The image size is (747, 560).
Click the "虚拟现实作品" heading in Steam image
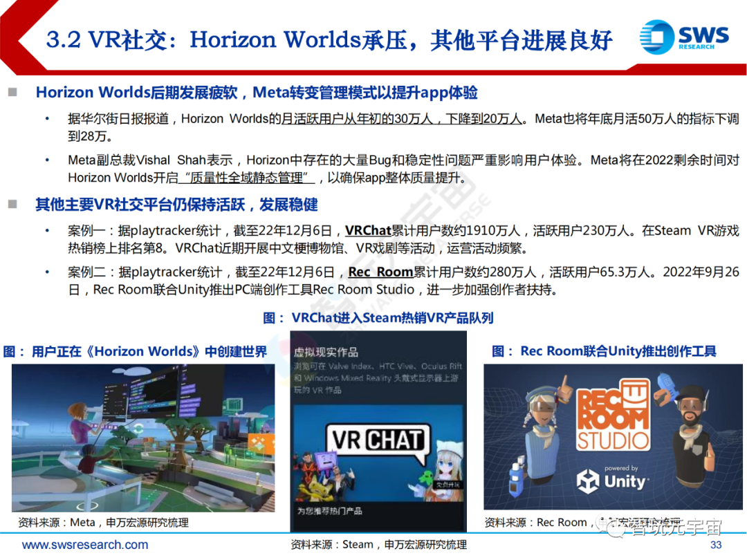click(x=326, y=352)
